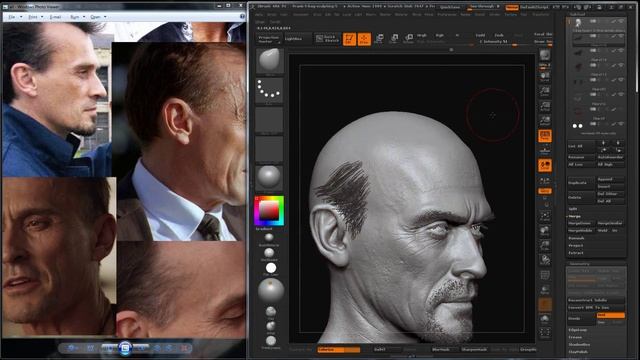Click right shelf Rotate view icon
This screenshot has height=360, width=640.
click(x=544, y=260)
